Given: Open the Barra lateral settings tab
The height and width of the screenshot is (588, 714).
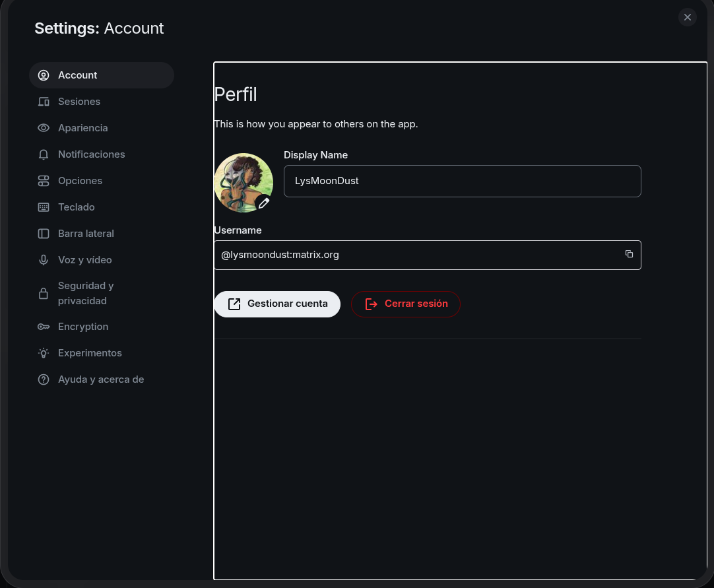Looking at the screenshot, I should (x=86, y=234).
